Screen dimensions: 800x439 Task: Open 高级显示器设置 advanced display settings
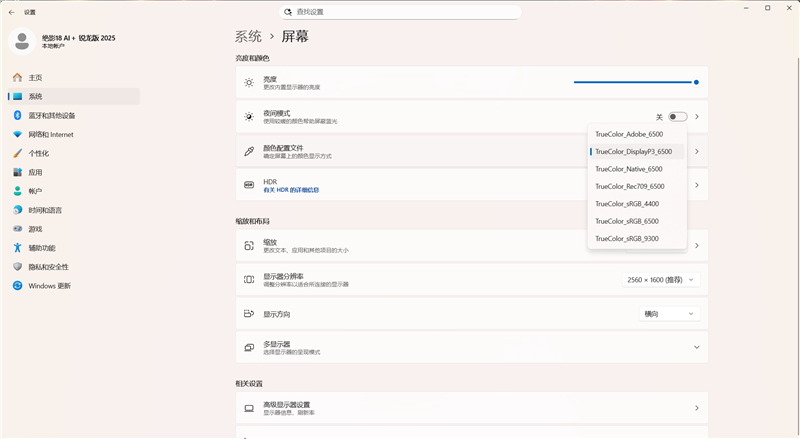click(x=470, y=408)
